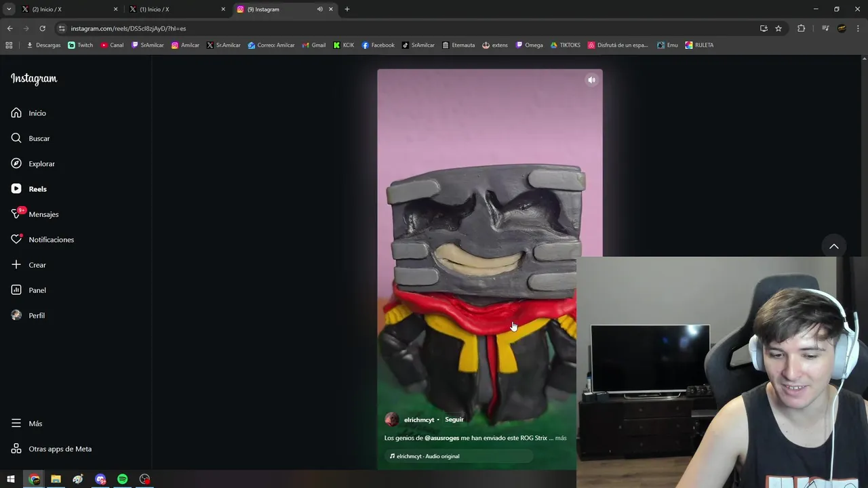Open the Panel dashboard item
This screenshot has width=868, height=488.
[x=28, y=290]
